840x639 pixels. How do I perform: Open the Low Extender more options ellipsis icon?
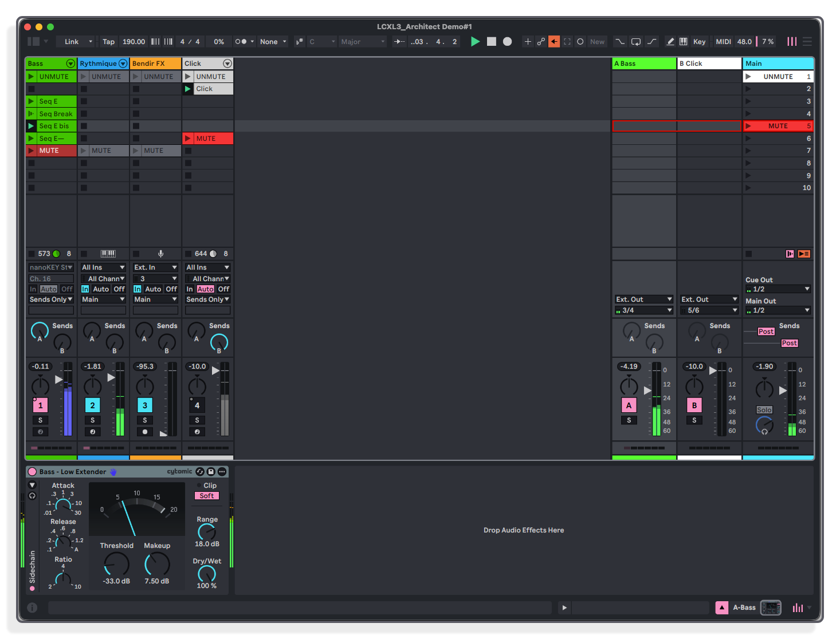[x=222, y=472]
